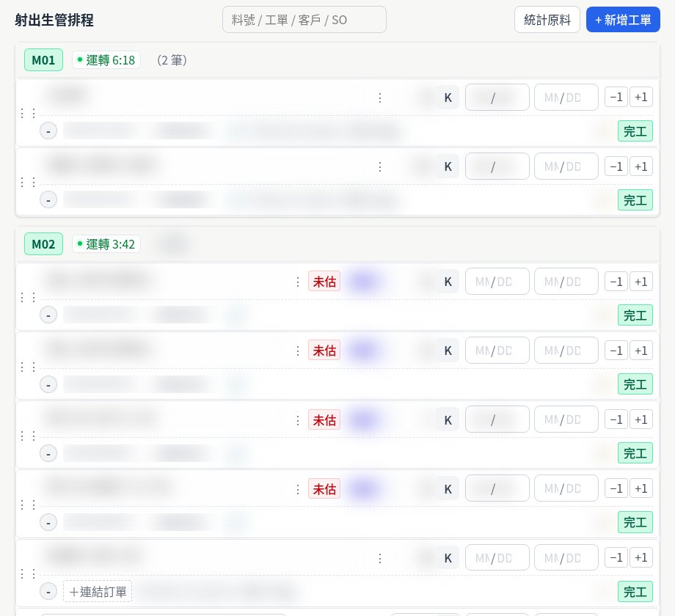
Task: Click +1 stepper on first M01 row
Action: coord(641,98)
